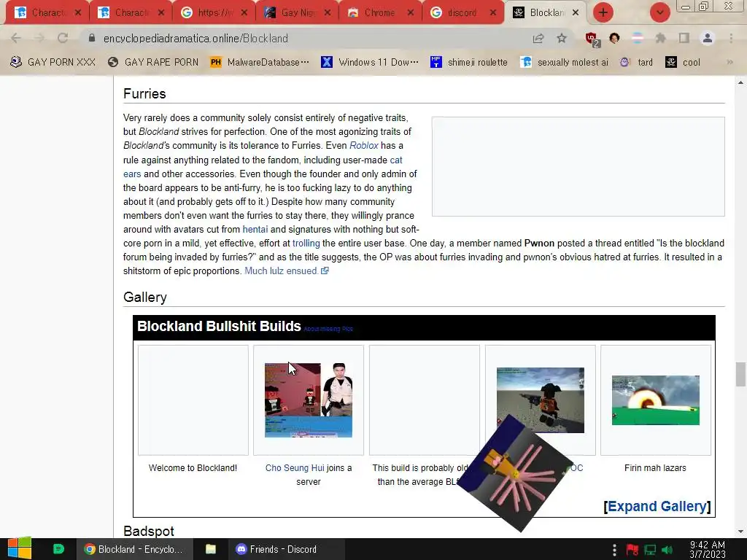Screen dimensions: 747x560
Task: Open File Explorer from the taskbar
Action: (211, 548)
